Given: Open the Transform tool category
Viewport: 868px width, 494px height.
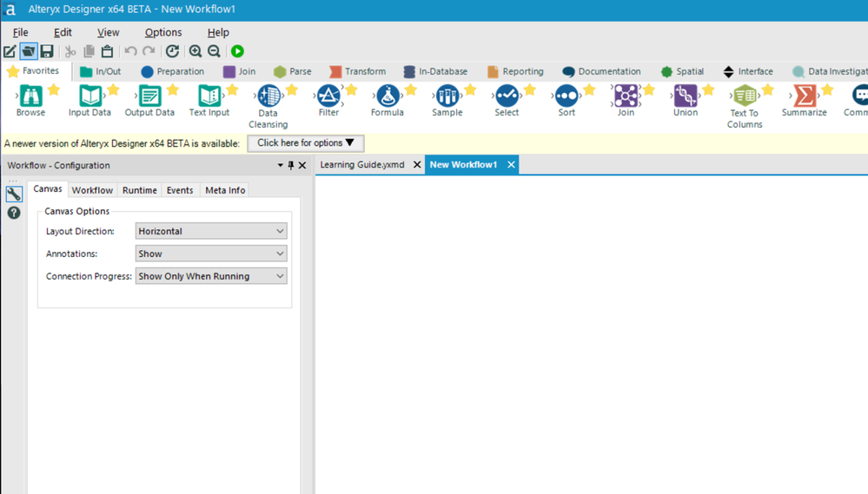Looking at the screenshot, I should (x=358, y=71).
